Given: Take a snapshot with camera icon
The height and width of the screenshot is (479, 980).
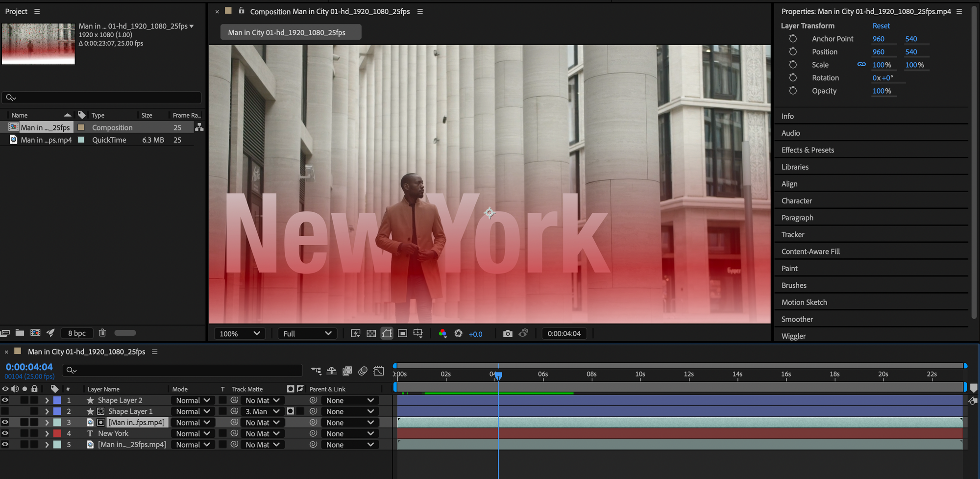Looking at the screenshot, I should pos(508,333).
